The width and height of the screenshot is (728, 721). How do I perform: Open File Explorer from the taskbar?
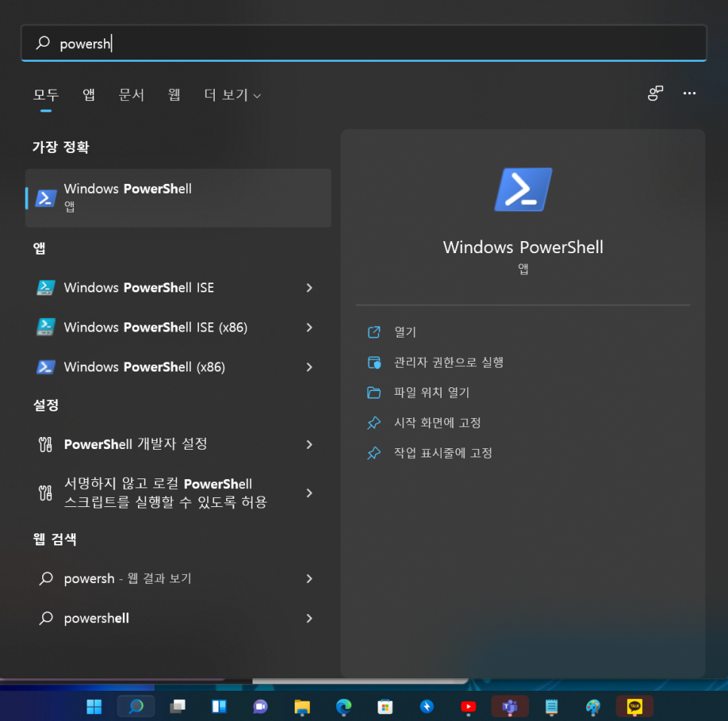pyautogui.click(x=301, y=707)
